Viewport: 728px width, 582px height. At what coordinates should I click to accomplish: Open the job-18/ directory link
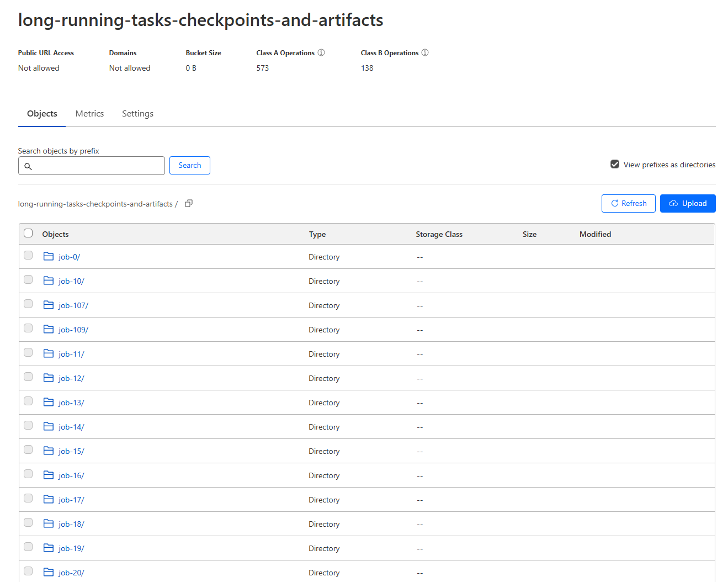tap(71, 524)
